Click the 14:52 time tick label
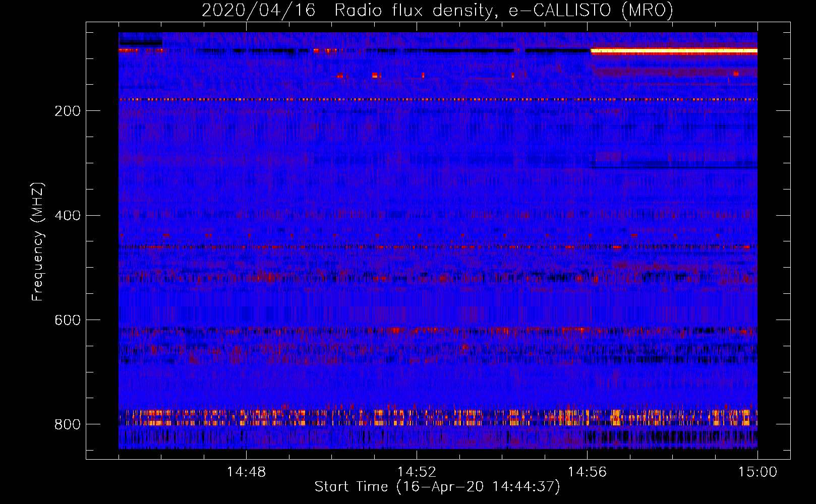 [417, 472]
